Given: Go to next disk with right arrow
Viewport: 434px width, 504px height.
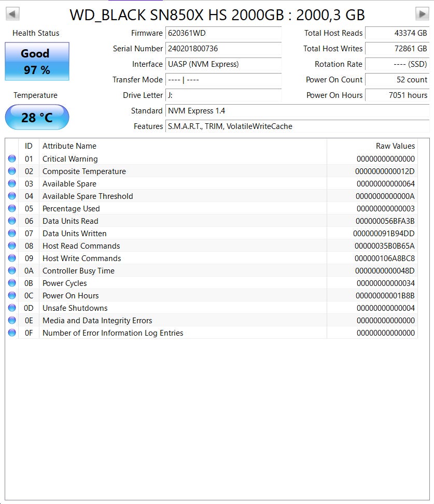Looking at the screenshot, I should (x=422, y=14).
